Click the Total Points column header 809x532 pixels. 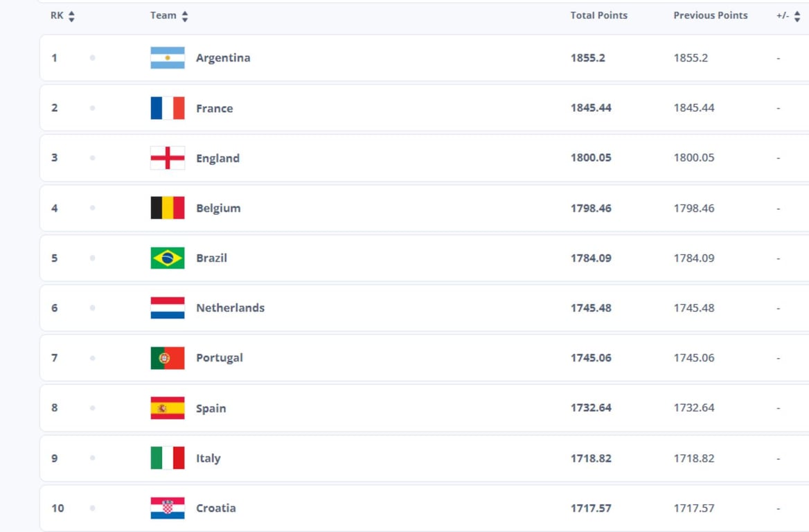tap(598, 15)
